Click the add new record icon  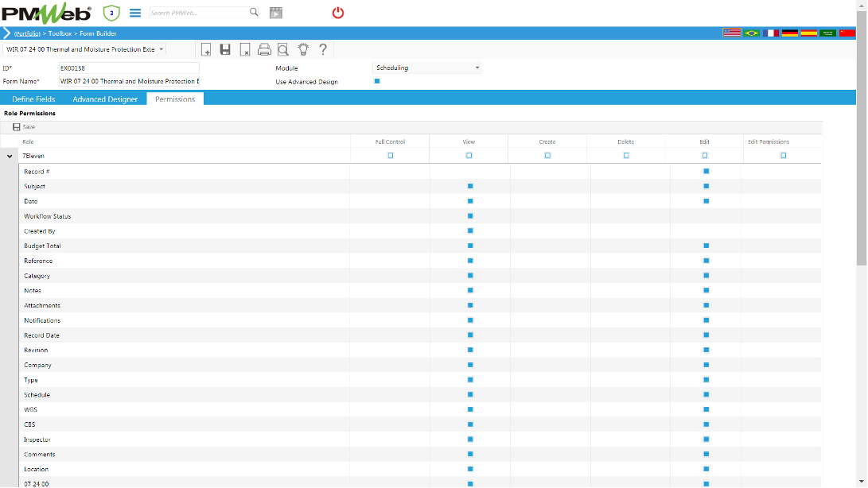tap(205, 50)
